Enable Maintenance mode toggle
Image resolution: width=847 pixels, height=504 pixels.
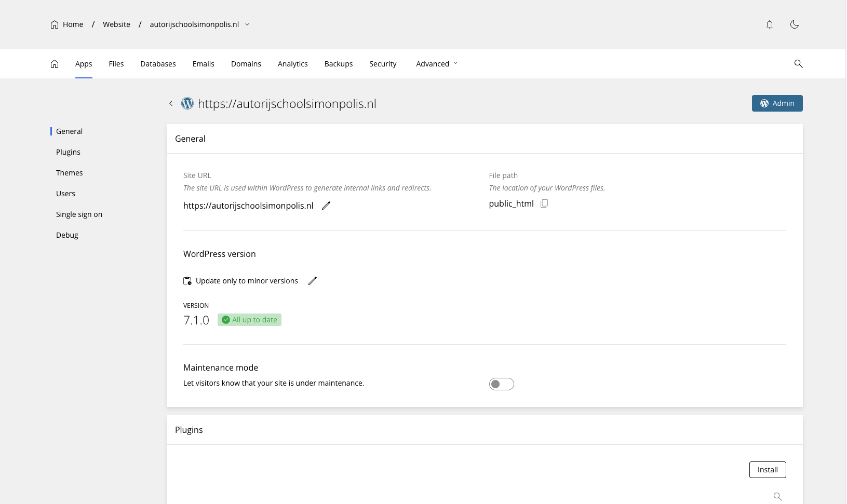coord(502,384)
